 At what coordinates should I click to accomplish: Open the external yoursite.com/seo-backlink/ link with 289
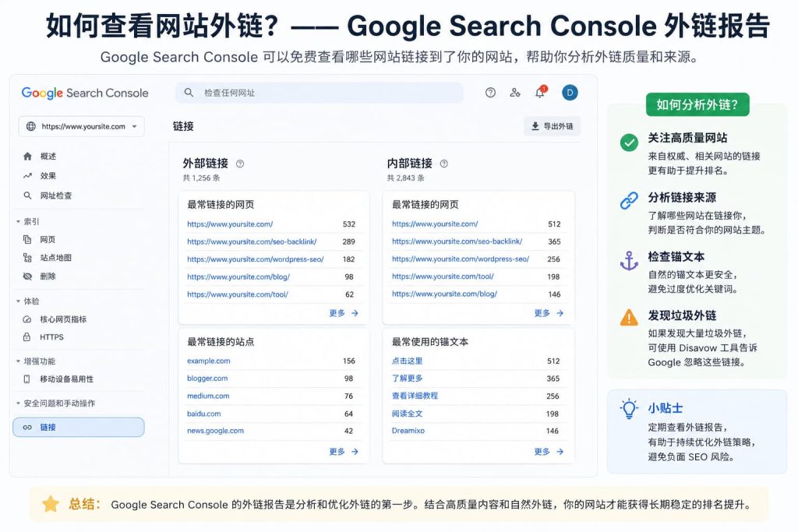click(252, 241)
